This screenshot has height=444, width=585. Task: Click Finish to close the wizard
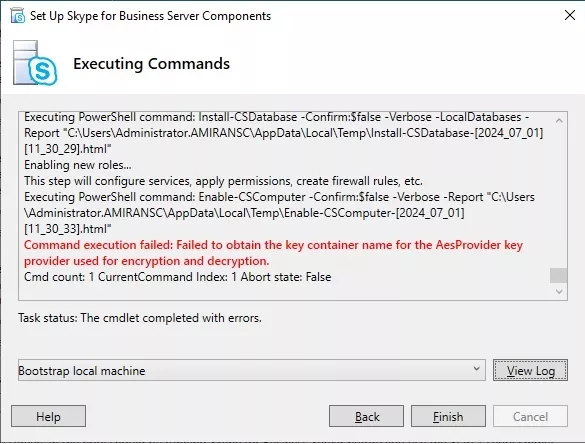(x=448, y=416)
